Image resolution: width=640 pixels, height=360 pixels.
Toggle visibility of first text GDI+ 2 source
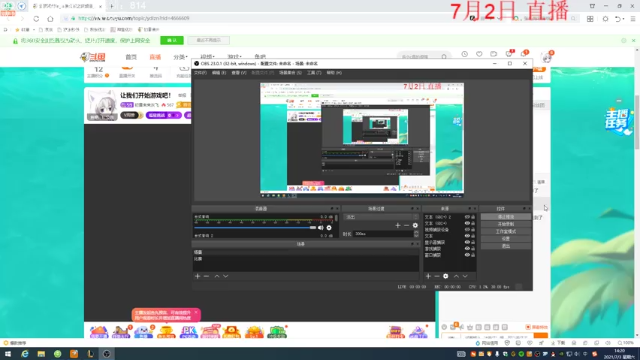click(x=467, y=217)
